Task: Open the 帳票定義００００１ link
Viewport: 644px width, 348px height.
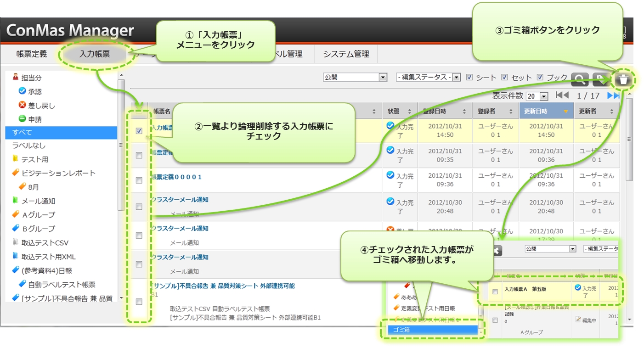Action: [x=176, y=177]
